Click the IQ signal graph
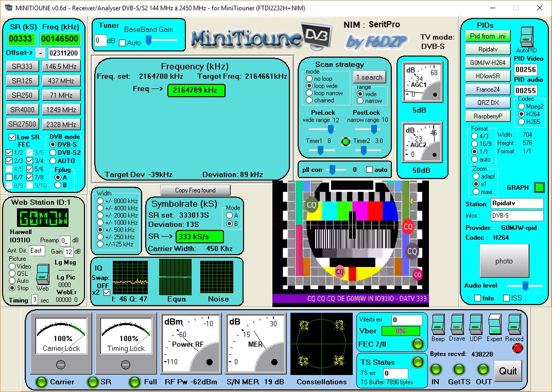The width and height of the screenshot is (552, 392). point(130,277)
